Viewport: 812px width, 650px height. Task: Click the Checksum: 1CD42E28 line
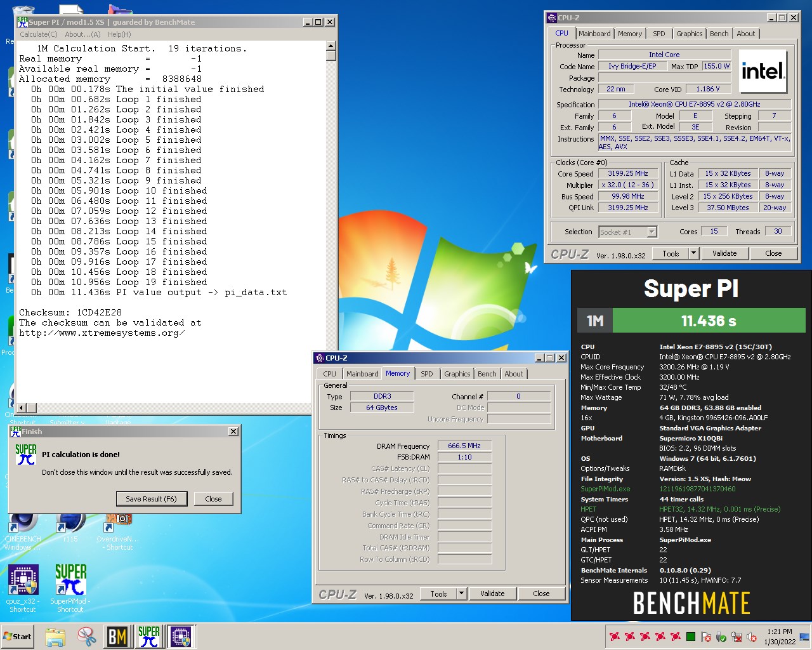click(70, 312)
